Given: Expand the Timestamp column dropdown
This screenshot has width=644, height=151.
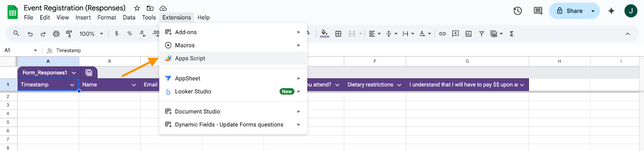Looking at the screenshot, I should click(x=72, y=85).
